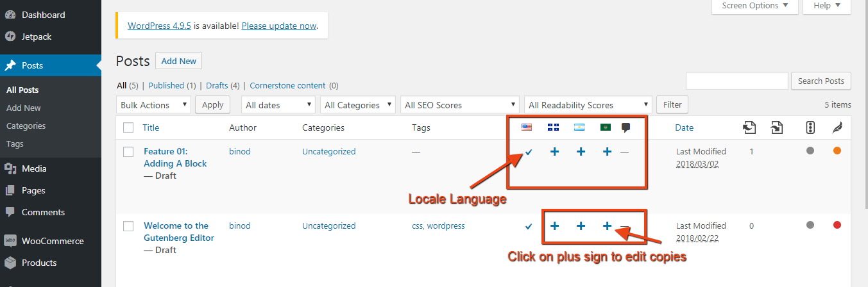
Task: Click the comments speech bubble column icon
Action: tap(626, 127)
